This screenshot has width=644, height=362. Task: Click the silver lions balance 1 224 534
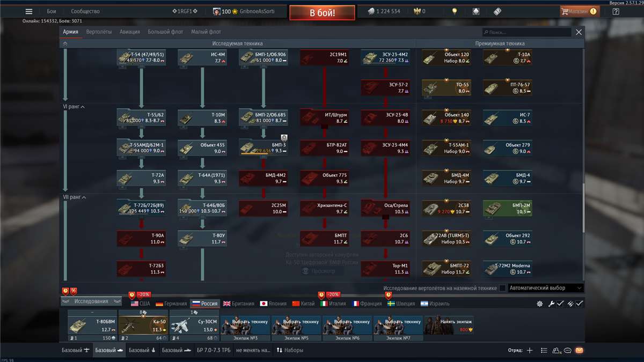[x=384, y=11]
